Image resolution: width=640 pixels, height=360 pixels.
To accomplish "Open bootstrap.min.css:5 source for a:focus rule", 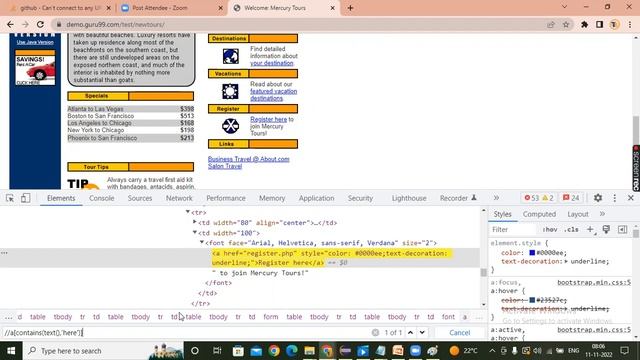I will tap(594, 282).
